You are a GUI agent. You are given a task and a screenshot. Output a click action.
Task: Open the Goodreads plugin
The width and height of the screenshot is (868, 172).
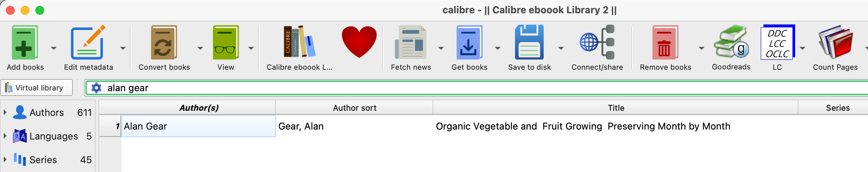tap(731, 42)
